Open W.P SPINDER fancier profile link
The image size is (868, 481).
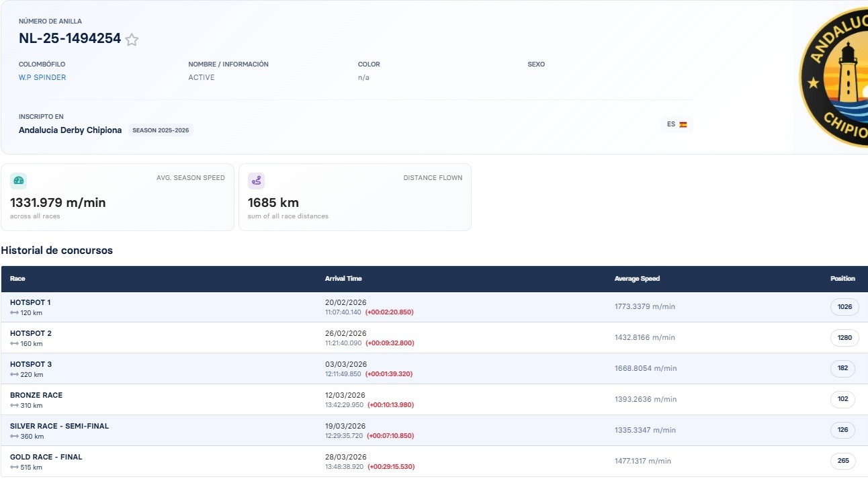42,77
